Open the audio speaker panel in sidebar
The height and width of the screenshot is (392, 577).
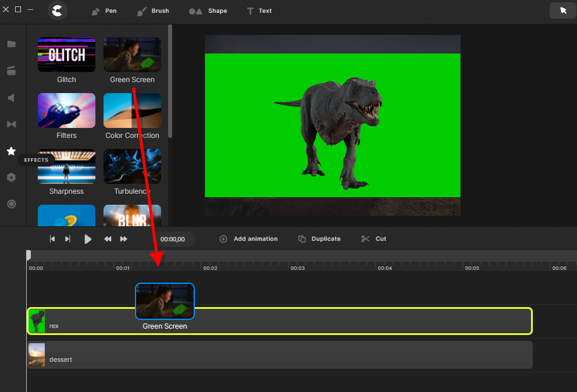click(12, 98)
